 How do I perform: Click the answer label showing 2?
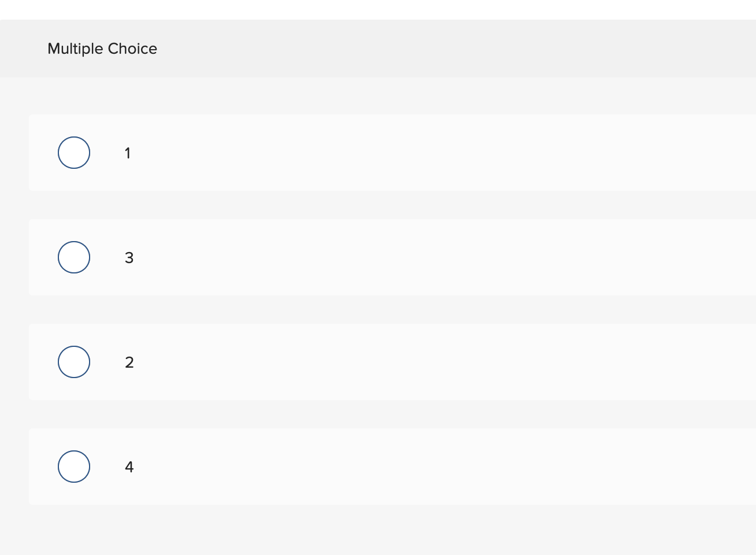pos(129,362)
